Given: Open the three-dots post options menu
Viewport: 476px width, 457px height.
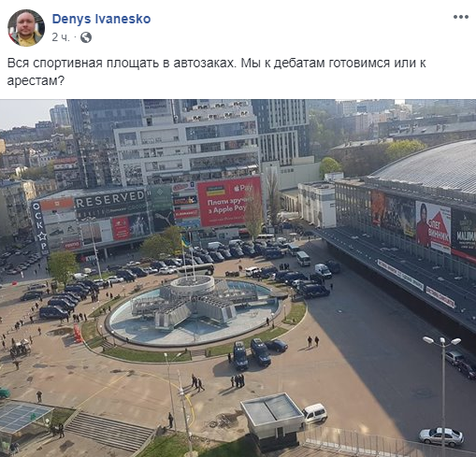Looking at the screenshot, I should pos(461,17).
